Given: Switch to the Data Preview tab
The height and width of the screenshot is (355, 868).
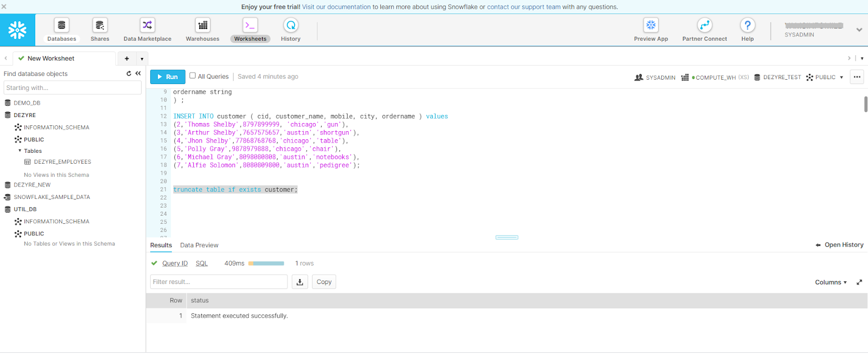Looking at the screenshot, I should 199,246.
